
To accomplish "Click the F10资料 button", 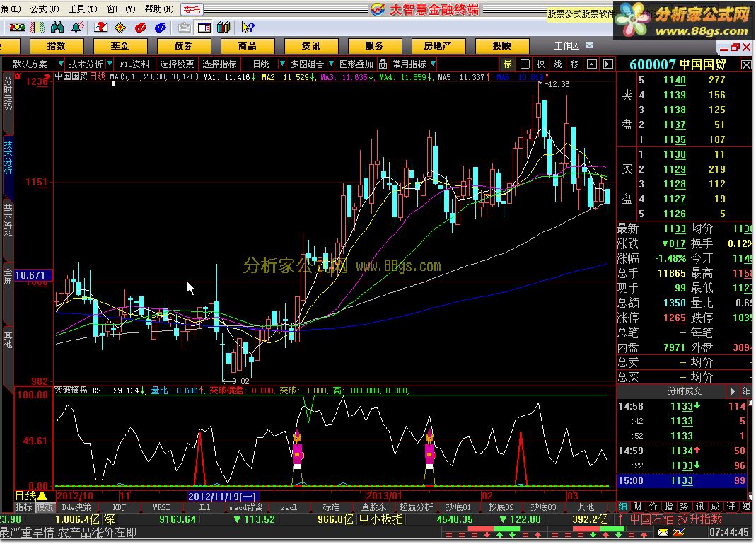I will (134, 64).
